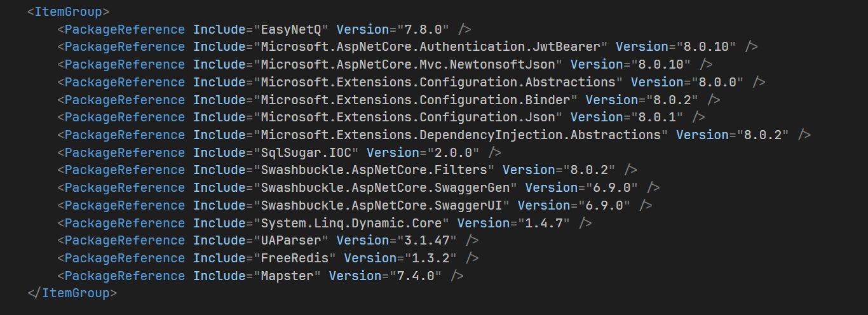Click the Mapster version value 7.4.0
The image size is (868, 315).
[x=417, y=276]
